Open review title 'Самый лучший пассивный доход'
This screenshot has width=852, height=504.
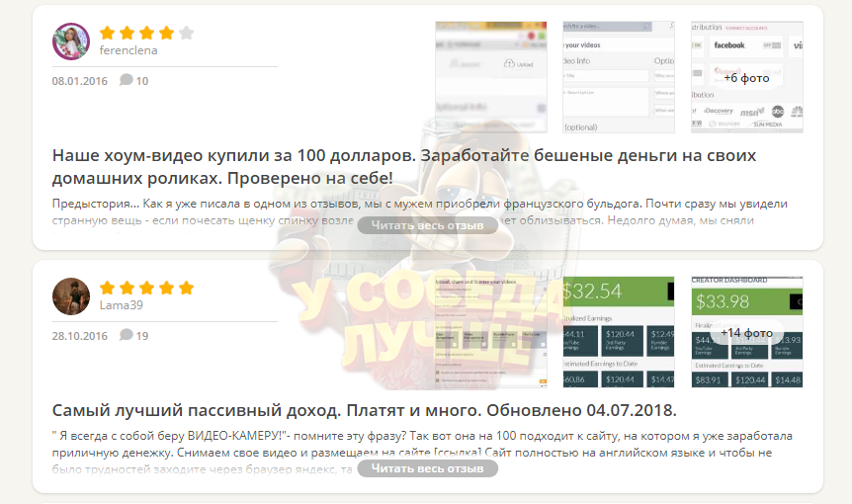[364, 410]
